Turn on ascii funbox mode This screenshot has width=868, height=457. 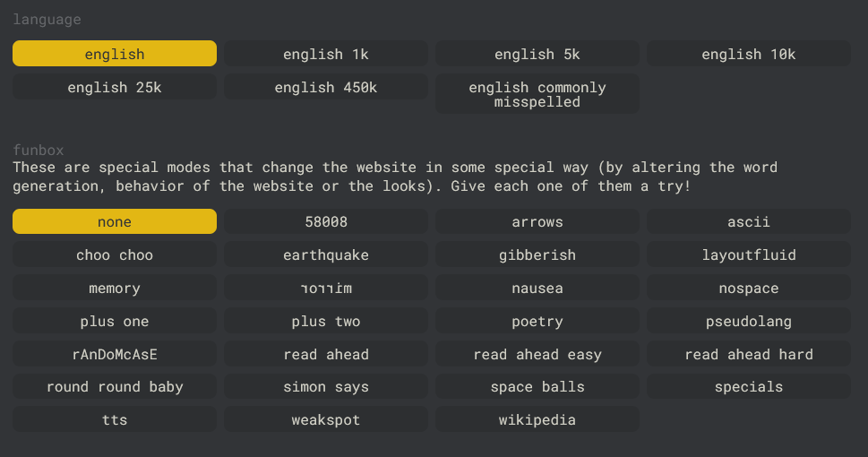pyautogui.click(x=749, y=221)
